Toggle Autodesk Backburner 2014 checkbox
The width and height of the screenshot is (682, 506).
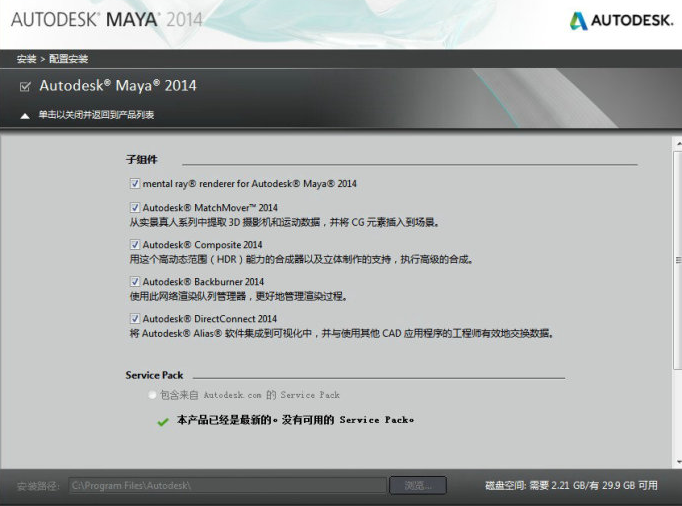tap(135, 281)
